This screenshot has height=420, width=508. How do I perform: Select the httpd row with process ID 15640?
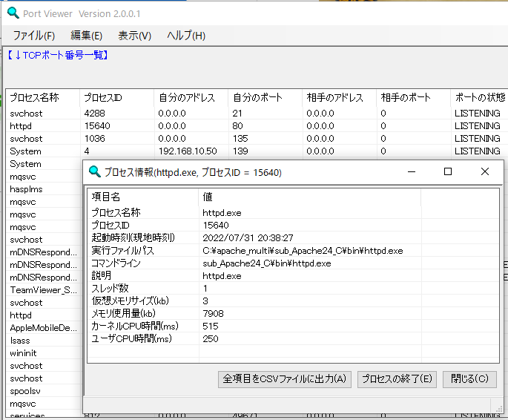[257, 125]
